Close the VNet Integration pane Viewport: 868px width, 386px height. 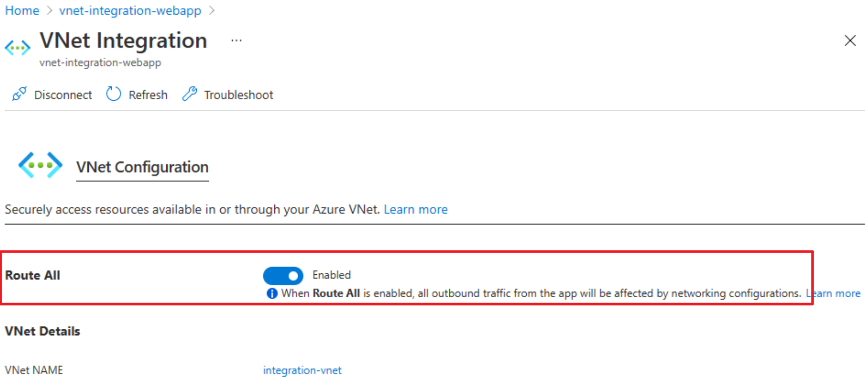click(x=850, y=41)
